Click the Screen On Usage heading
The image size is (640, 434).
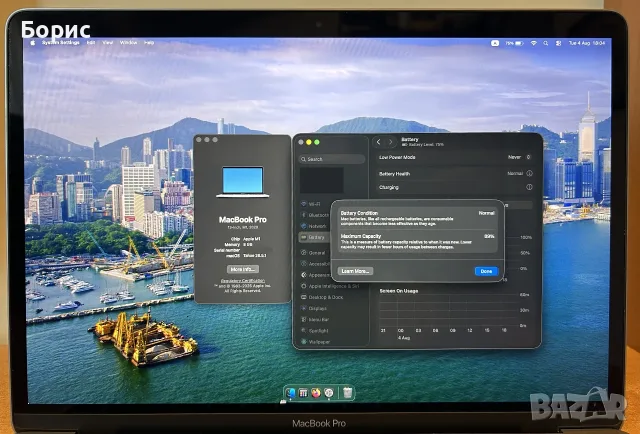tap(399, 291)
